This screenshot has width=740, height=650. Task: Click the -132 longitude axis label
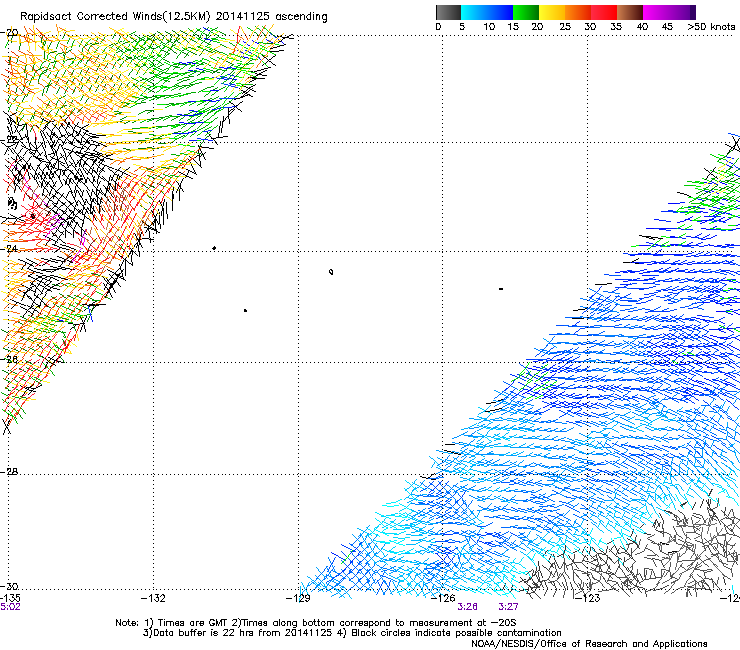click(x=153, y=599)
